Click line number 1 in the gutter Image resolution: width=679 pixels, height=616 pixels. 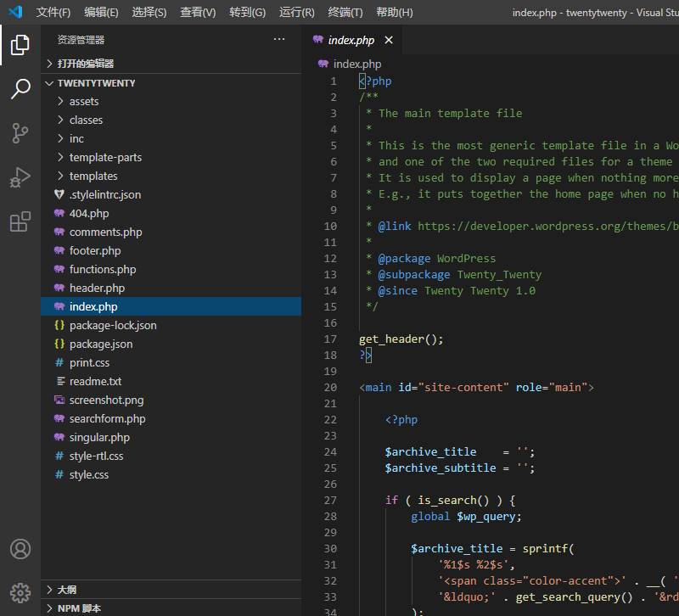click(x=333, y=81)
